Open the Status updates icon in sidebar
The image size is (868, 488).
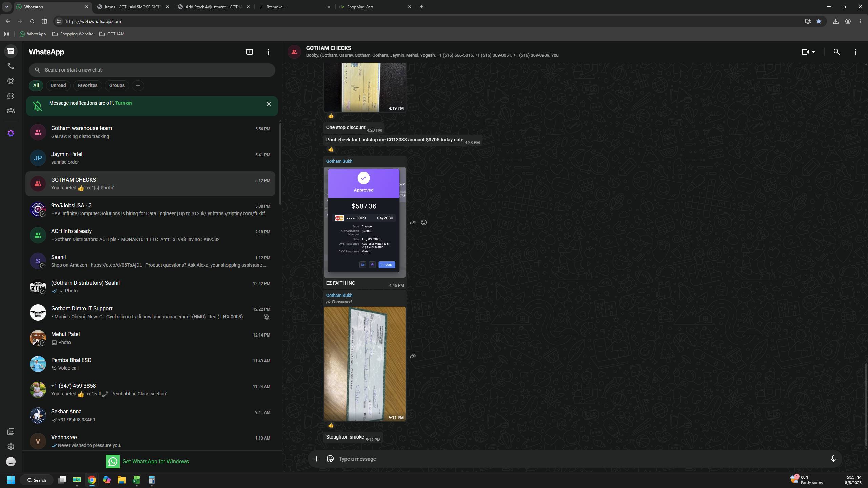click(x=11, y=81)
